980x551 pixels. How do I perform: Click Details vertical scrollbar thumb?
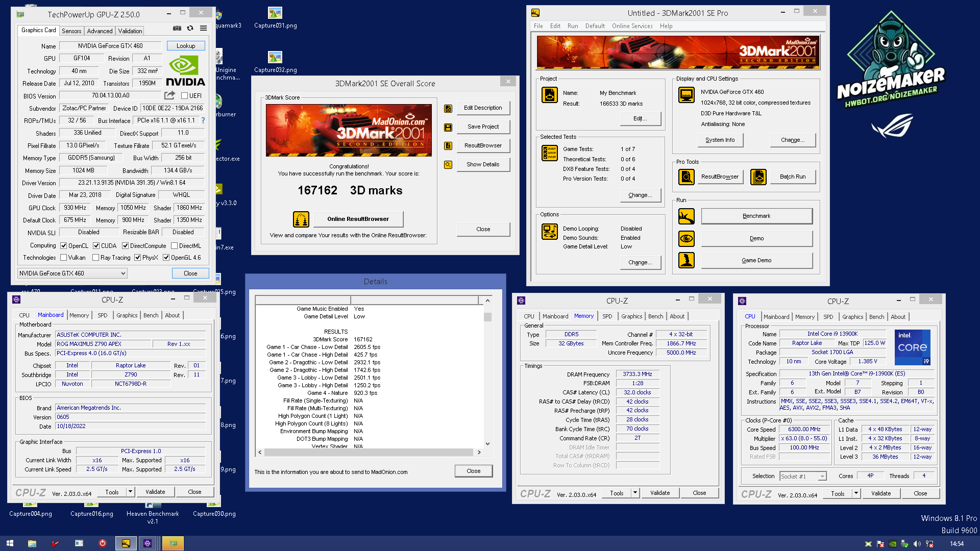(x=487, y=317)
